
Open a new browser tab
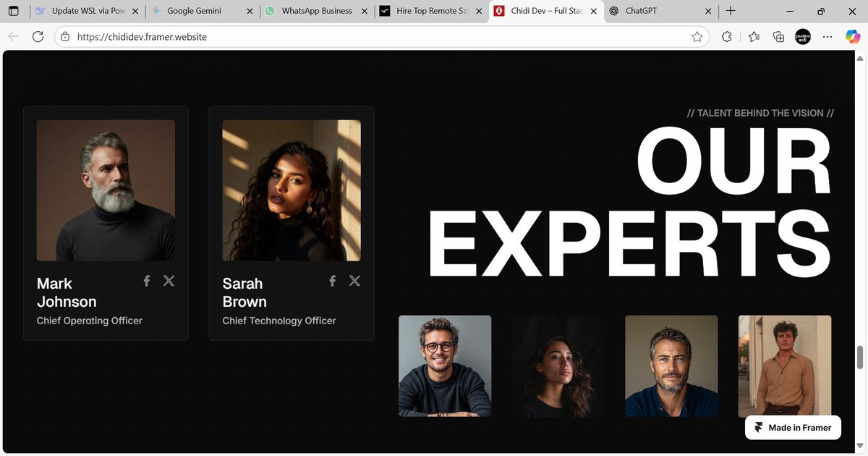[731, 11]
